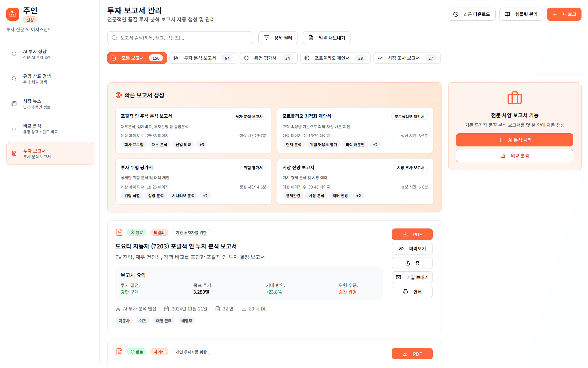
Task: Click the report search input field
Action: pos(180,38)
